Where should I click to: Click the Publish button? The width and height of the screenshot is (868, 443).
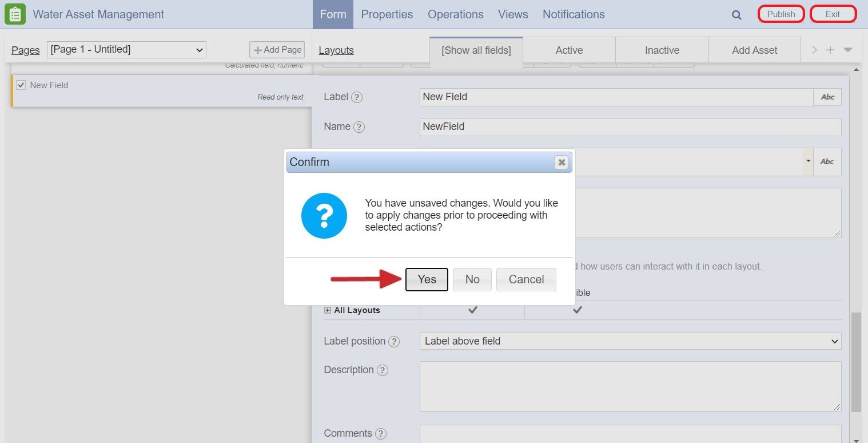coord(781,14)
